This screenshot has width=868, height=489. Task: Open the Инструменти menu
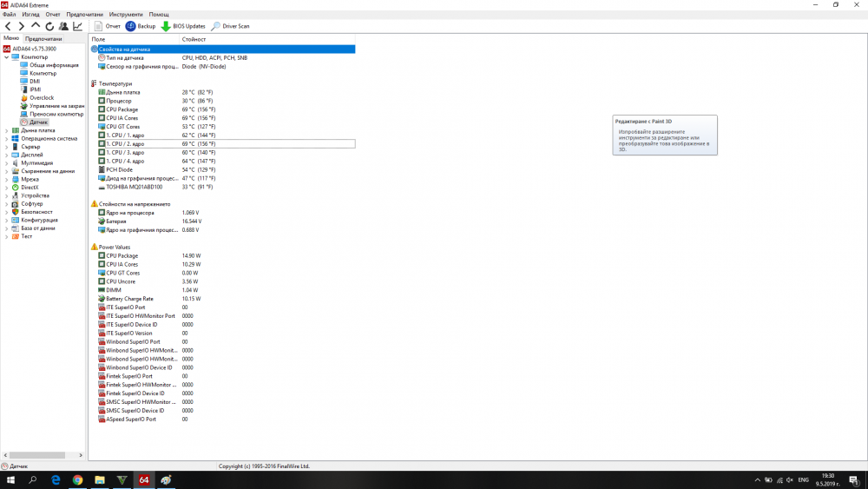pyautogui.click(x=126, y=15)
